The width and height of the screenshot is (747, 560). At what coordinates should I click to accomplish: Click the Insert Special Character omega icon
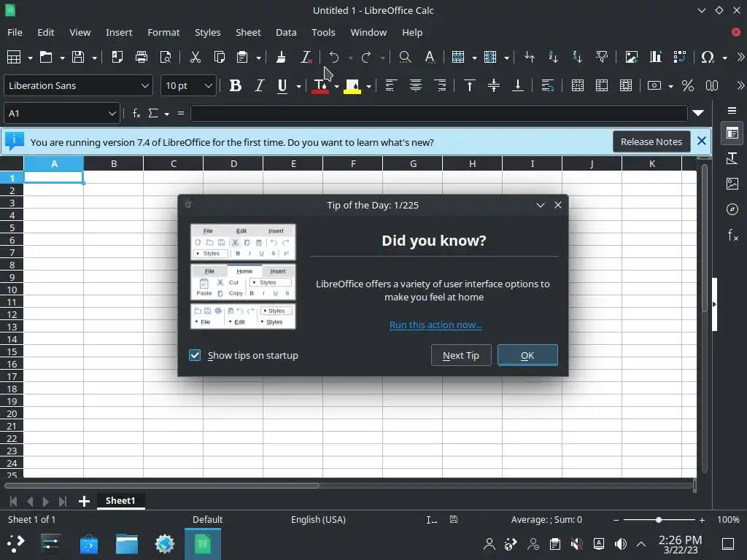coord(708,57)
